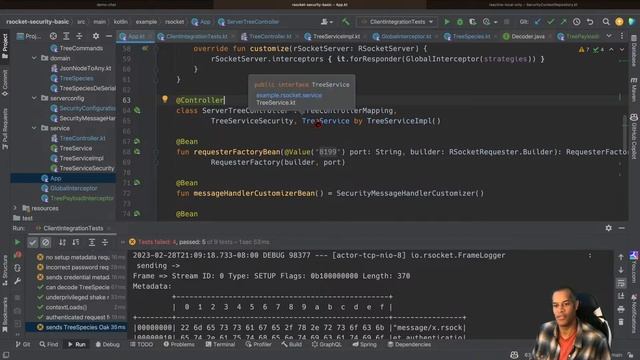Sort tests by duration in Run toolbar
Image resolution: width=640 pixels, height=360 pixels.
[x=76, y=242]
